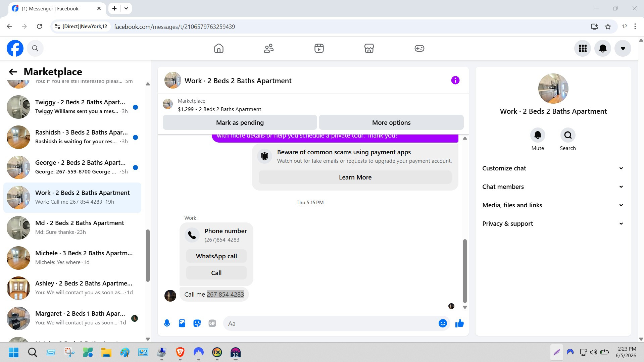The height and width of the screenshot is (362, 644).
Task: Expand Privacy & support section
Action: point(553,224)
